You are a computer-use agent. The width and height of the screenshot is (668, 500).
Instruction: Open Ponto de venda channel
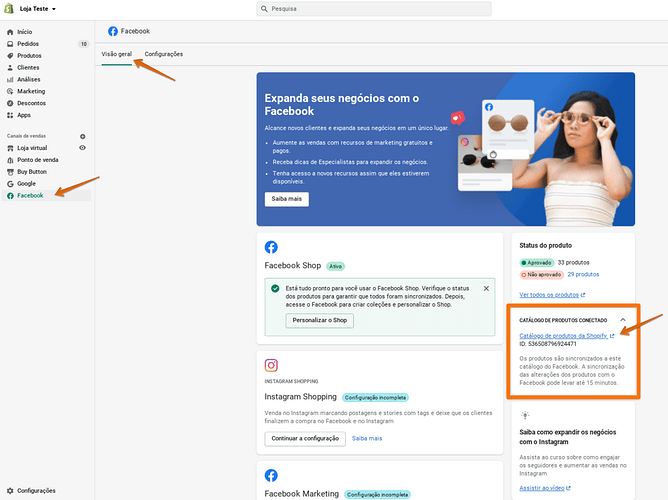37,160
